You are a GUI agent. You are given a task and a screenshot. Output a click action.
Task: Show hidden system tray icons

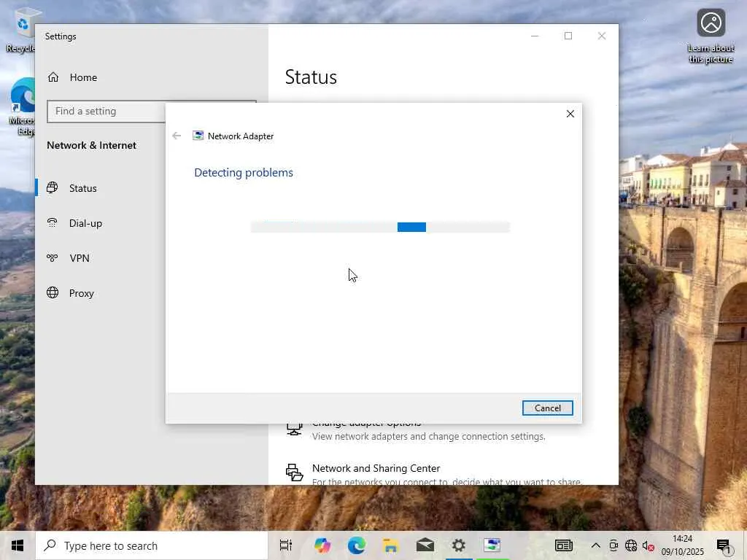(595, 545)
